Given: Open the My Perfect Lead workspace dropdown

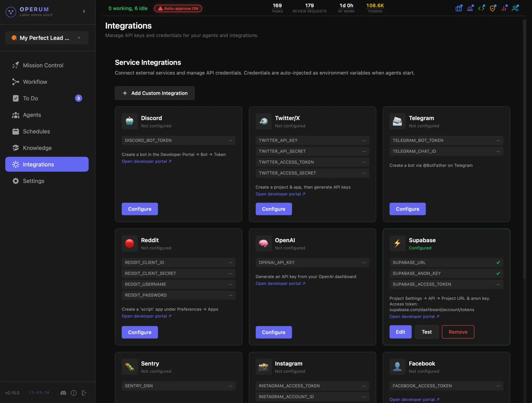Looking at the screenshot, I should [47, 38].
